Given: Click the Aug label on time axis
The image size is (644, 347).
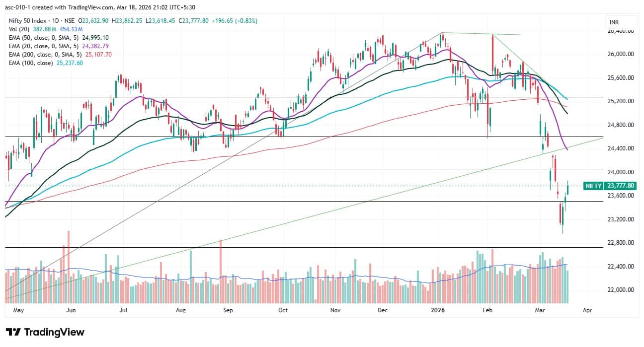Looking at the screenshot, I should pos(180,310).
